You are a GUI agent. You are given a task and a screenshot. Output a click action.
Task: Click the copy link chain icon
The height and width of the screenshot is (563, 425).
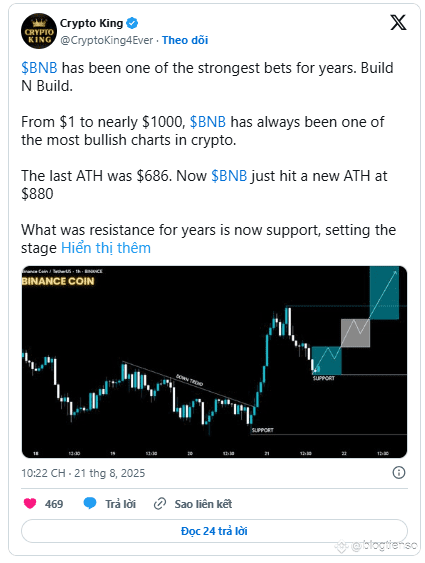159,504
